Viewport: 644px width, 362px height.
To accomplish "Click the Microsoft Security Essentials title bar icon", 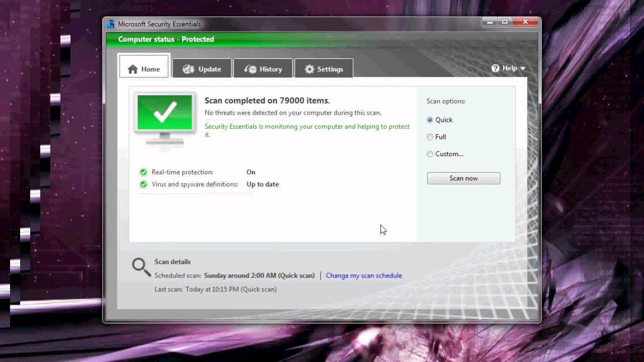I will coord(111,24).
